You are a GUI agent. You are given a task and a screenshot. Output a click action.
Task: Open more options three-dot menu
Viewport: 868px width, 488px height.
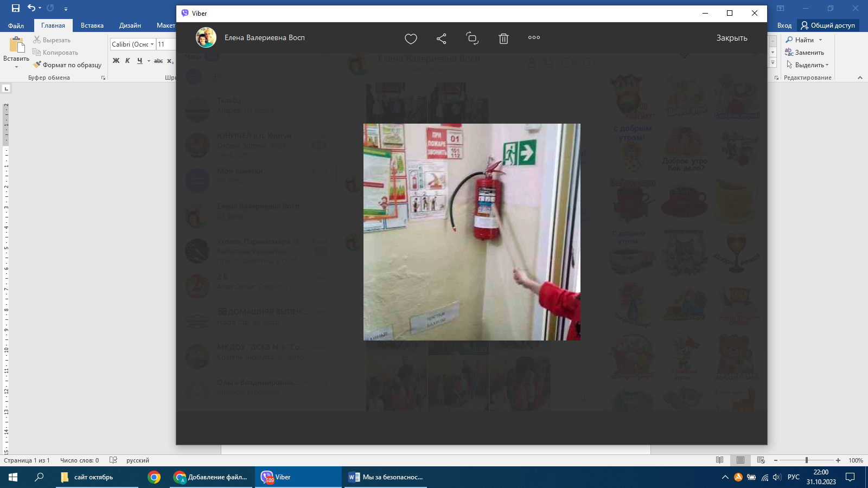534,37
